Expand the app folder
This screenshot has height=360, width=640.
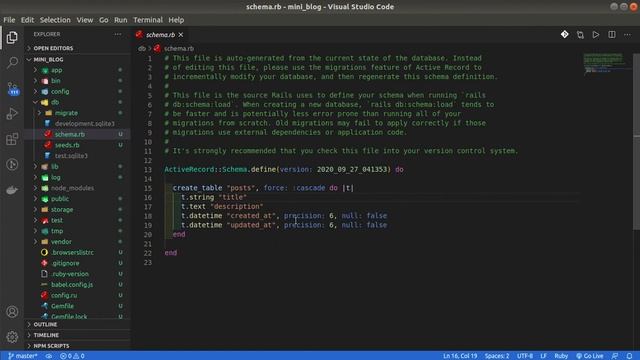pos(78,70)
